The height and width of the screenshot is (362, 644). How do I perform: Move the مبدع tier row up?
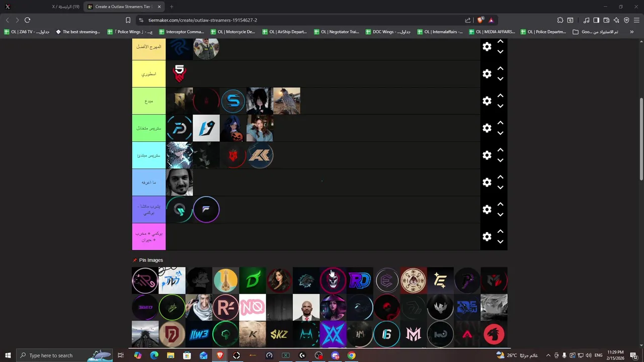[500, 96]
